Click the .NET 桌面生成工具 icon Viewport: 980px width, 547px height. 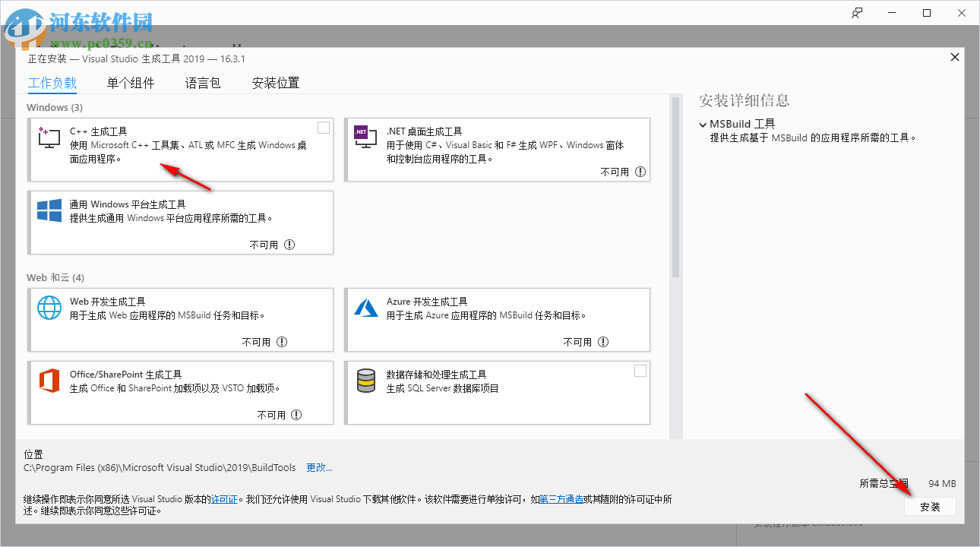[x=365, y=137]
